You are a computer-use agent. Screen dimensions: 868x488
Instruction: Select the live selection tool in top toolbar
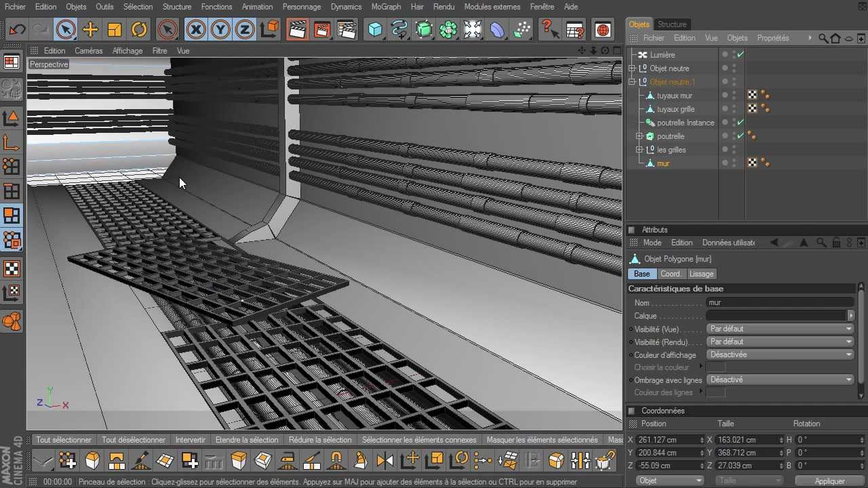(x=66, y=30)
